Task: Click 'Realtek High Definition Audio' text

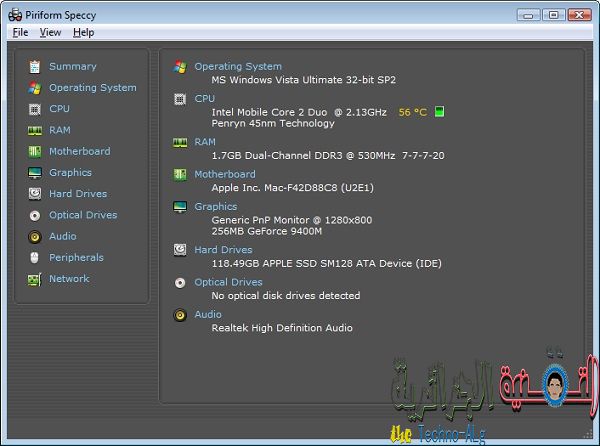Action: click(282, 328)
